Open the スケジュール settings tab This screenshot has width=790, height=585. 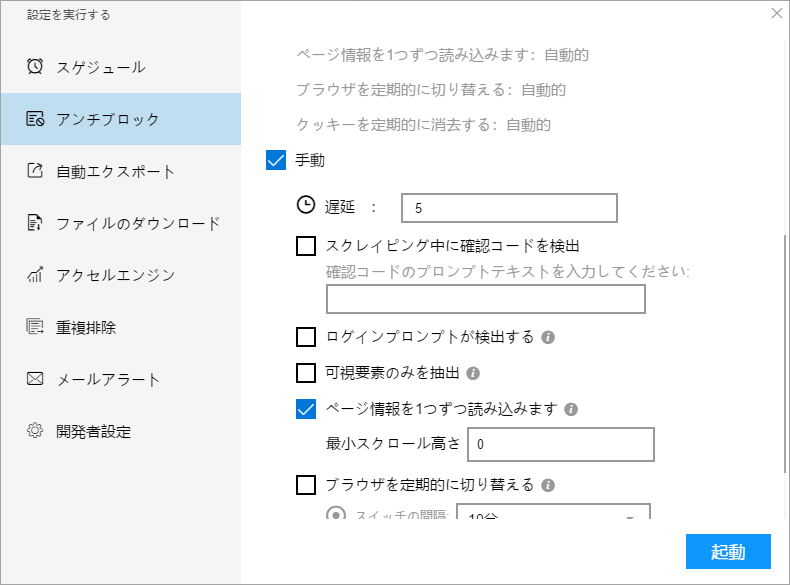pos(100,67)
